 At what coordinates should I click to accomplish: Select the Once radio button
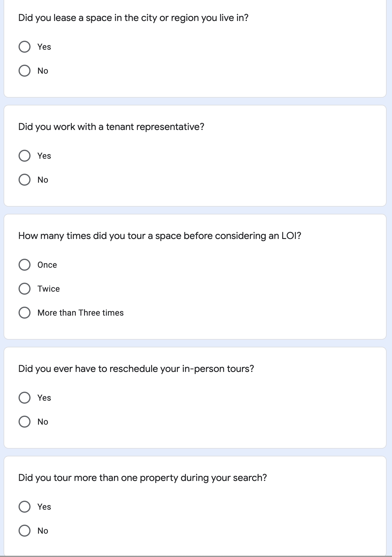pos(25,265)
